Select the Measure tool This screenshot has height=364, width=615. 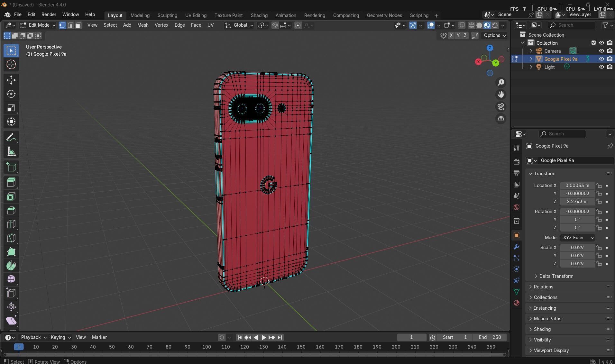pyautogui.click(x=11, y=151)
